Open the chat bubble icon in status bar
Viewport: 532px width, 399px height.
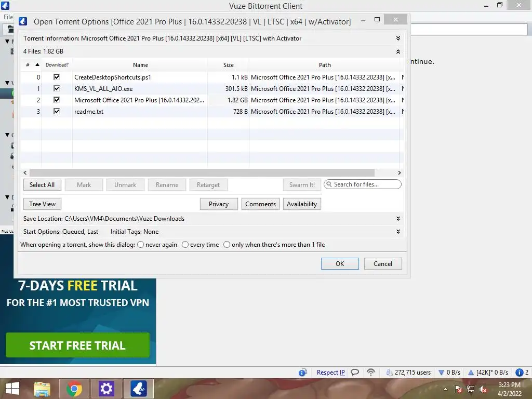pos(355,373)
